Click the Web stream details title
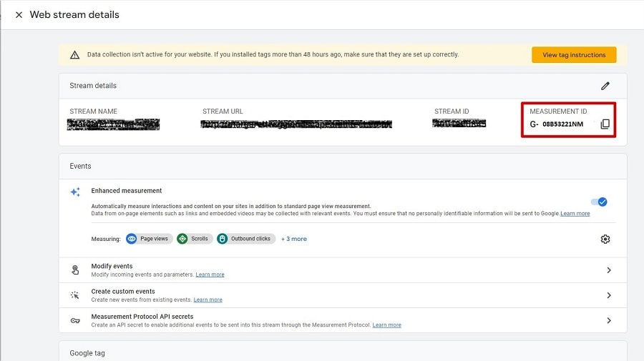644x361 pixels. pyautogui.click(x=74, y=15)
